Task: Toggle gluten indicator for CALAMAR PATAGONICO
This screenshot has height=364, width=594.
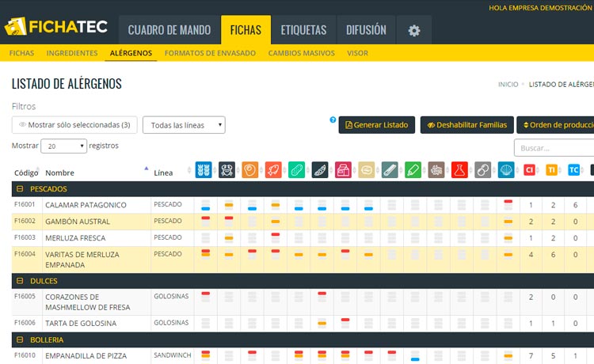Action: point(205,205)
